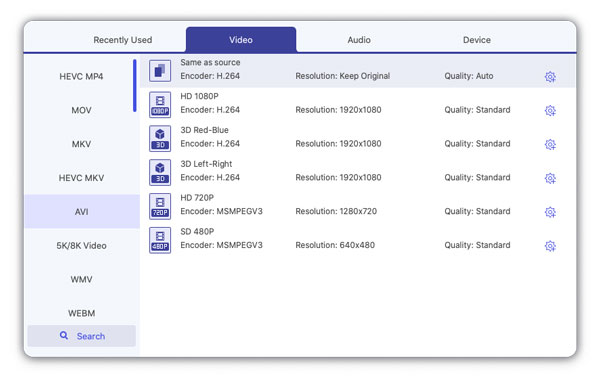The image size is (600, 383).
Task: Open settings gear for HD 1080P preset
Action: [x=550, y=111]
